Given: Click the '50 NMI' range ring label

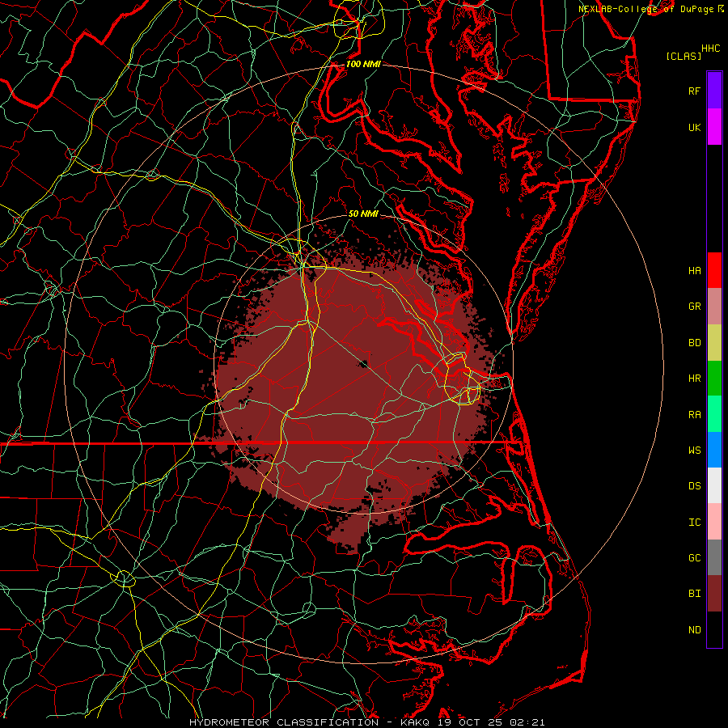Looking at the screenshot, I should coord(363,214).
